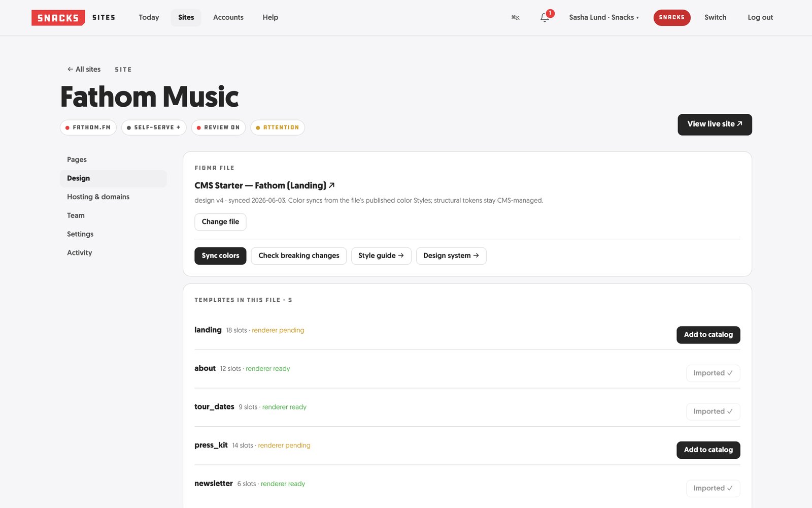812x508 pixels.
Task: Add press_kit template to catalog
Action: click(x=708, y=450)
